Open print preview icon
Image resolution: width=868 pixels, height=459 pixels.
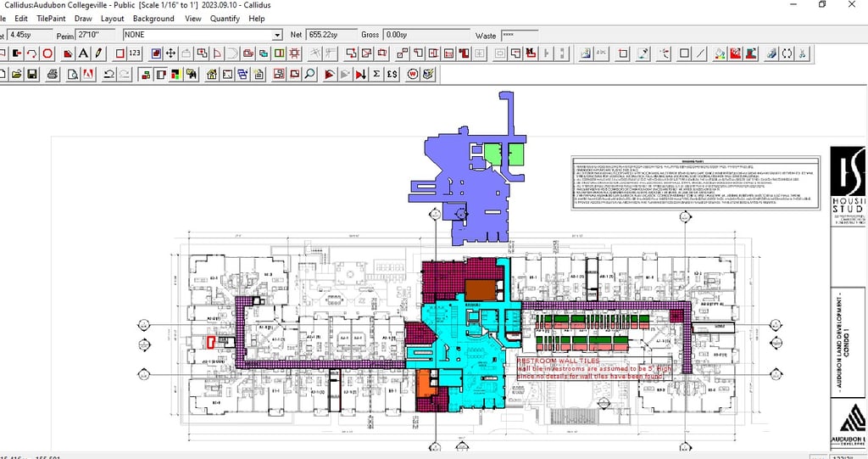[x=73, y=75]
